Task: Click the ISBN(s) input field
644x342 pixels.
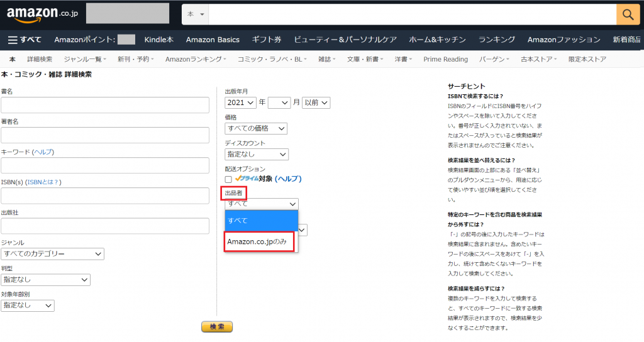Action: tap(105, 196)
